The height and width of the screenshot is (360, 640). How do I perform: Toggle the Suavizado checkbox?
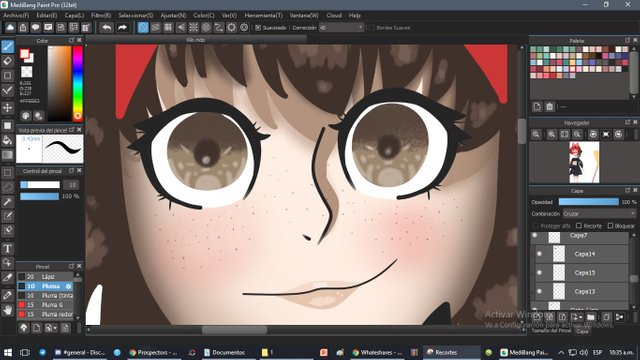pos(258,28)
